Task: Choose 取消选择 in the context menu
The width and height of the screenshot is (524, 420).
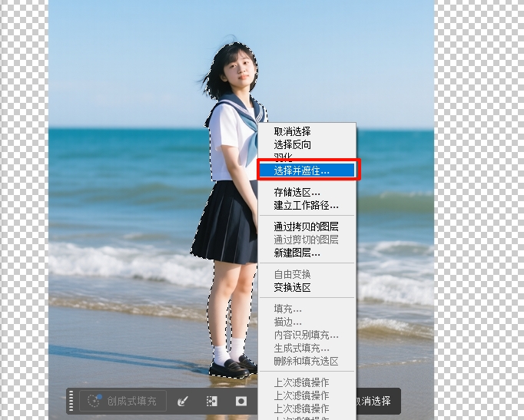Action: pos(306,131)
